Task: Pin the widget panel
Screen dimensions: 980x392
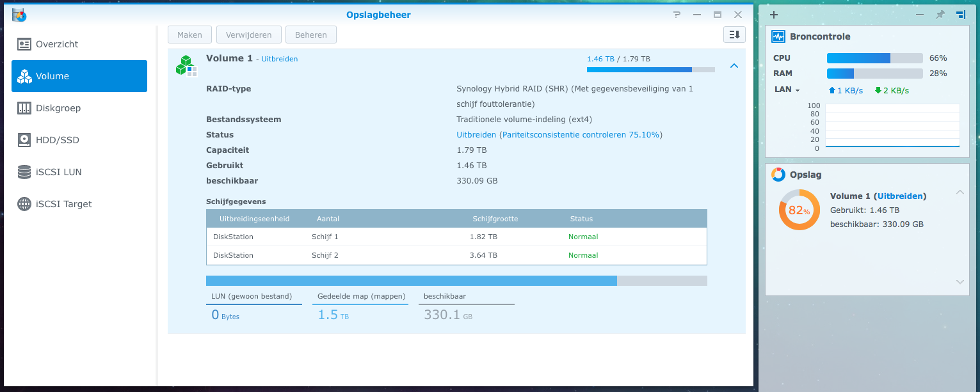Action: tap(940, 15)
